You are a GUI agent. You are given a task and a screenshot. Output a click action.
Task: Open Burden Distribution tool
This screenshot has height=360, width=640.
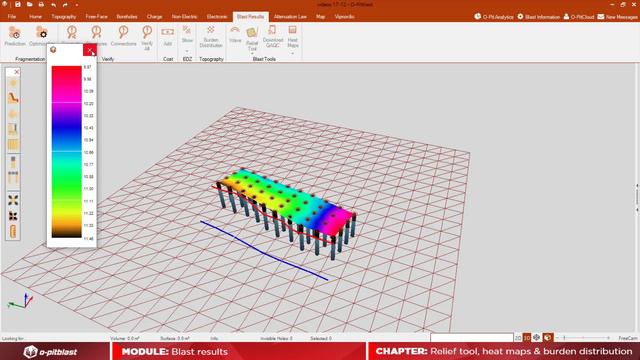[x=211, y=37]
